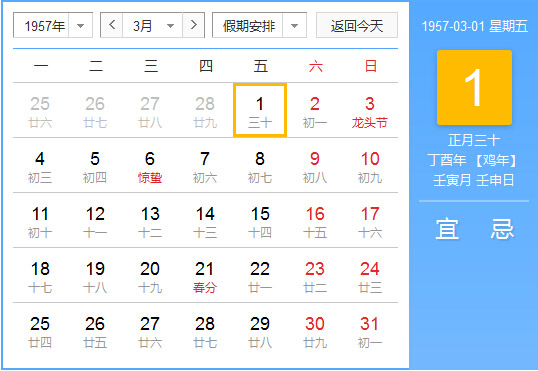Click the 宜 label in side panel
Viewport: 538px width, 371px height.
click(447, 229)
